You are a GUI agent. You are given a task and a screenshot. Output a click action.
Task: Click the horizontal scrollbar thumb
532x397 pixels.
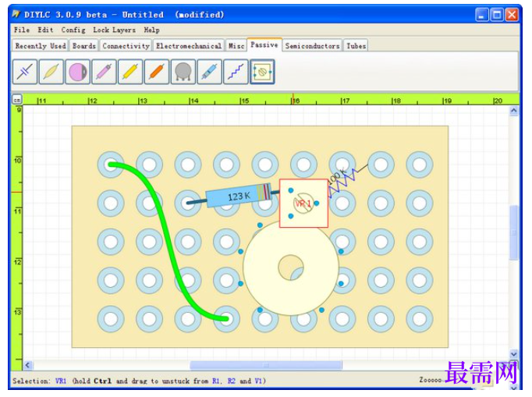click(x=266, y=366)
